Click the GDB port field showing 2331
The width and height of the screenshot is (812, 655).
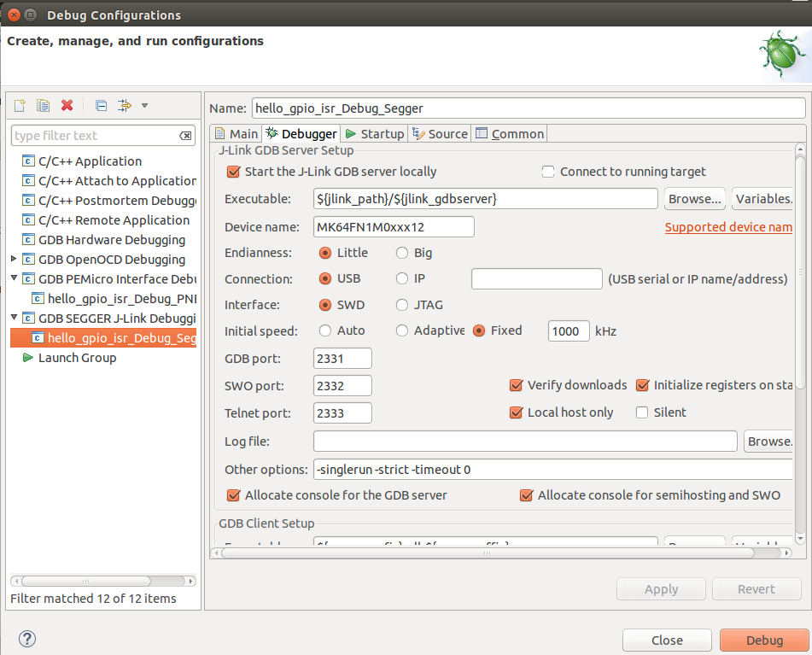[x=342, y=359]
